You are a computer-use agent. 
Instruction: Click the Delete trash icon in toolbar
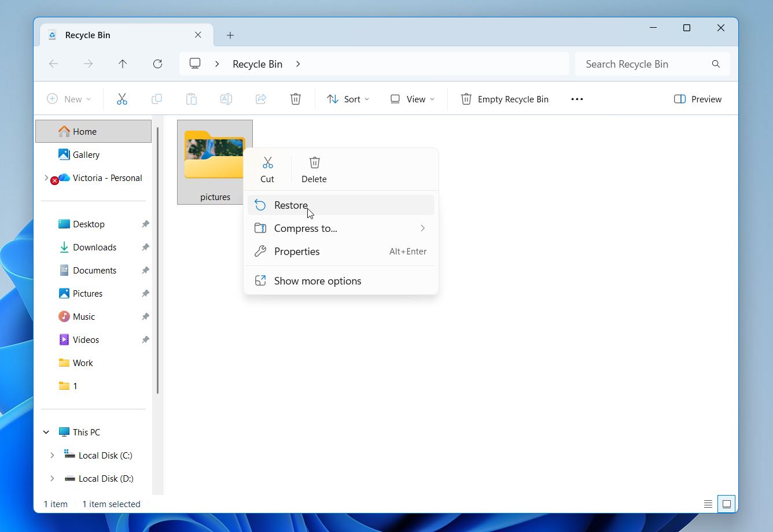(x=295, y=99)
